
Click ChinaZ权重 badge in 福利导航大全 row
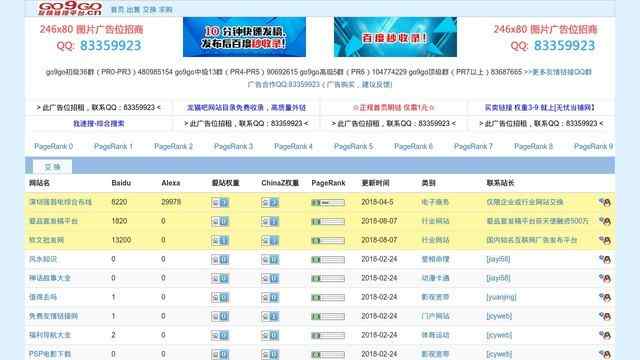point(270,336)
